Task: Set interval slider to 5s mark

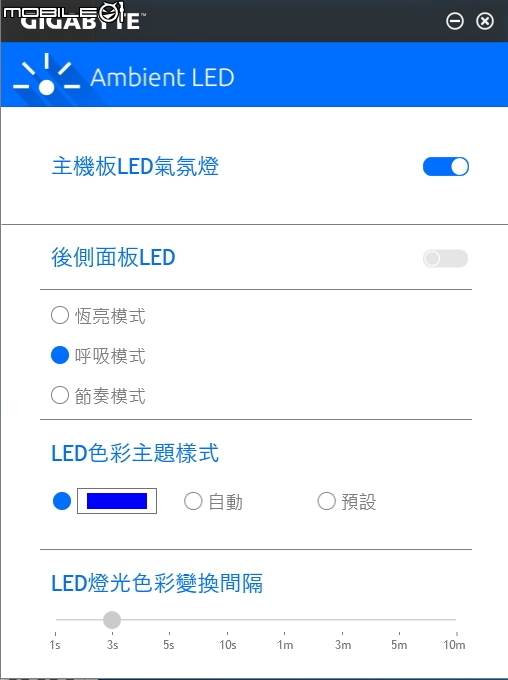Action: (x=169, y=620)
